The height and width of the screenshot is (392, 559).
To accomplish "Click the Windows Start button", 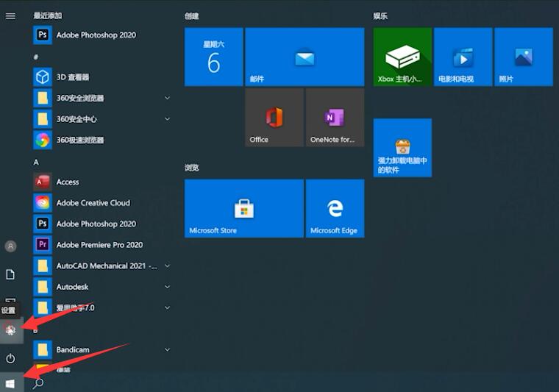I will (10, 384).
